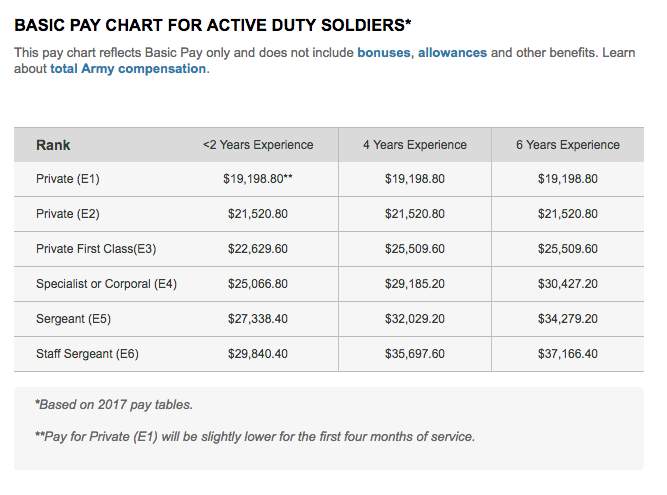Click the 4 Years Experience header
The height and width of the screenshot is (495, 667).
tap(415, 145)
